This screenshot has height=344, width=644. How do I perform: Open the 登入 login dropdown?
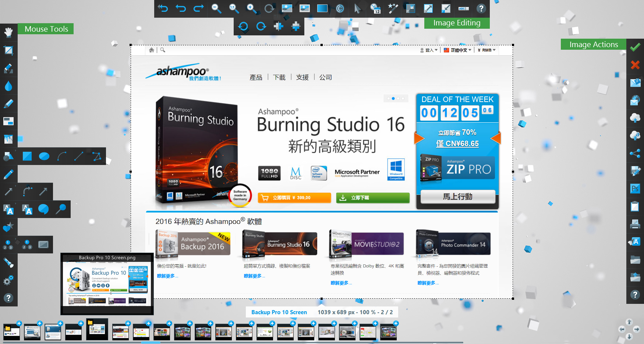tap(429, 50)
